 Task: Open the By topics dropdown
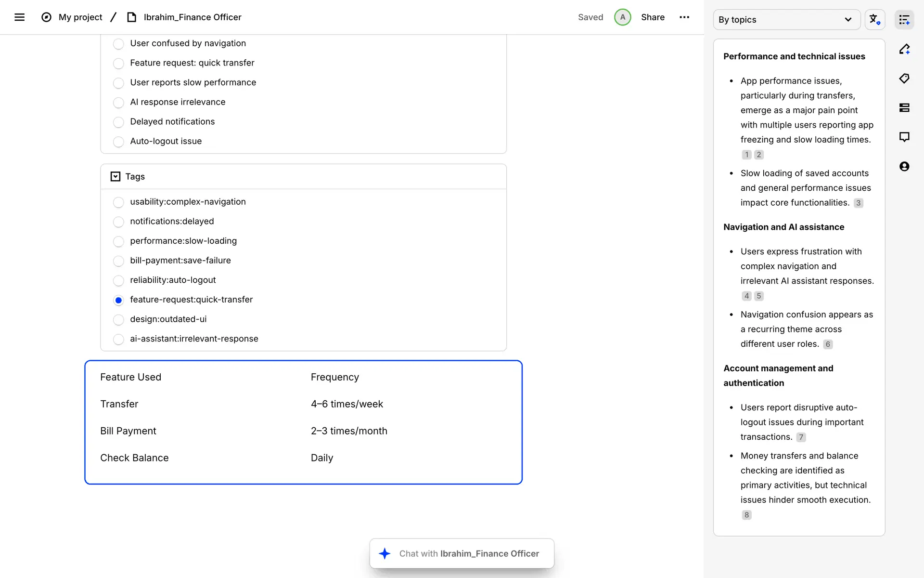[x=786, y=20]
